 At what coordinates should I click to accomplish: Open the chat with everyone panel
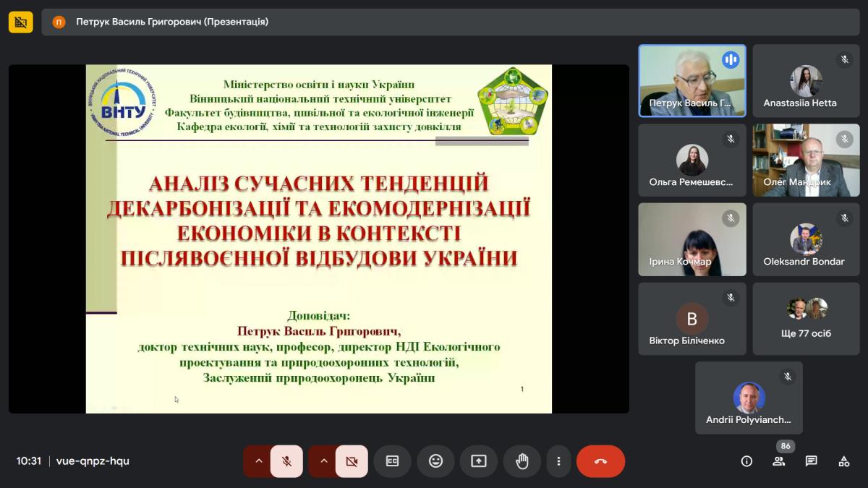pyautogui.click(x=812, y=461)
